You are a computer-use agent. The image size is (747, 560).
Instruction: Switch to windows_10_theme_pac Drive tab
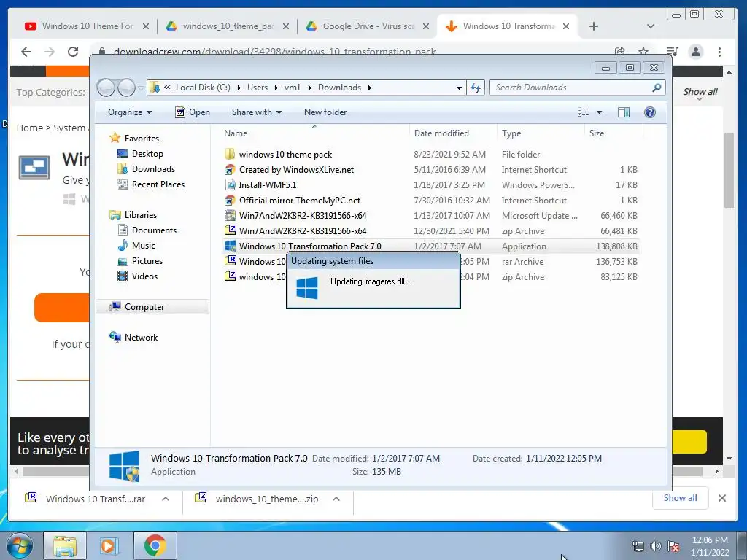point(228,26)
